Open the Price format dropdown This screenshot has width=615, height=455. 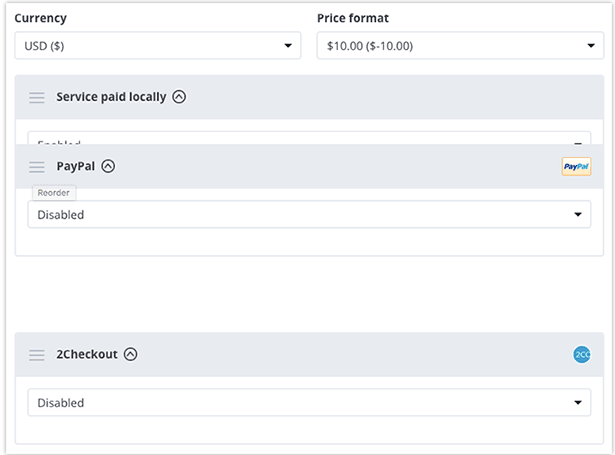(x=460, y=46)
